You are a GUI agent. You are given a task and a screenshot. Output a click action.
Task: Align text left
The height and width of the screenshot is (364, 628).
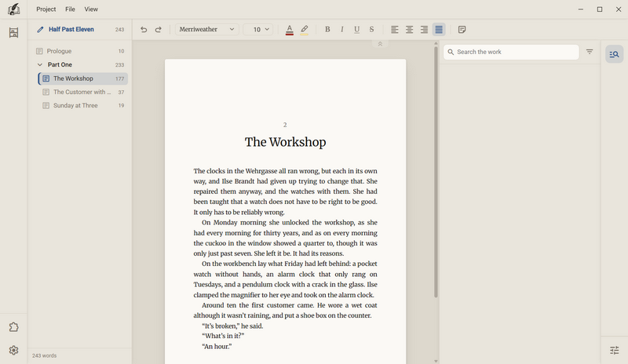[x=395, y=29]
